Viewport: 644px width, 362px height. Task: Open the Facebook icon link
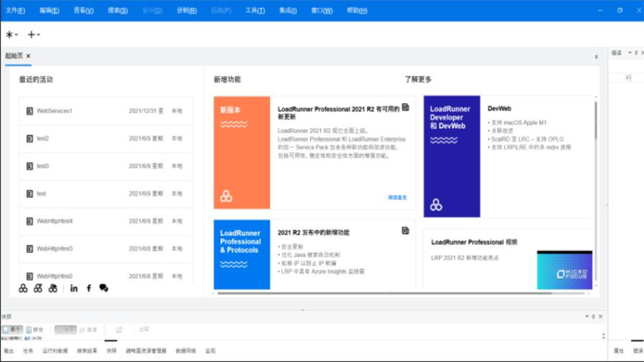tap(89, 289)
